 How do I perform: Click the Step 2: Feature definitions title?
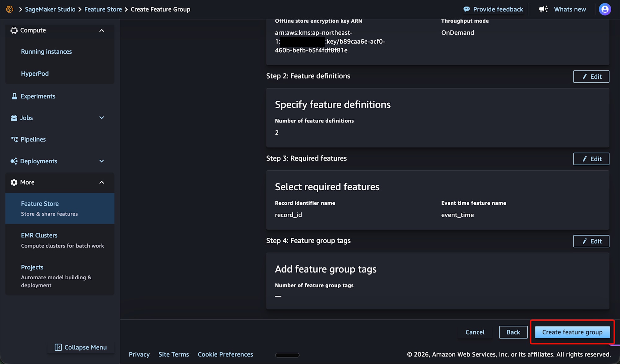tap(308, 76)
